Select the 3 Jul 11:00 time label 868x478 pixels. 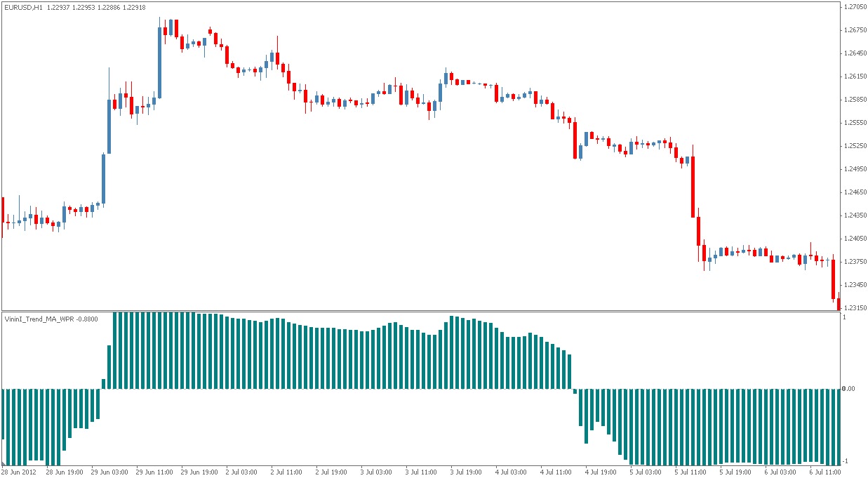[422, 472]
